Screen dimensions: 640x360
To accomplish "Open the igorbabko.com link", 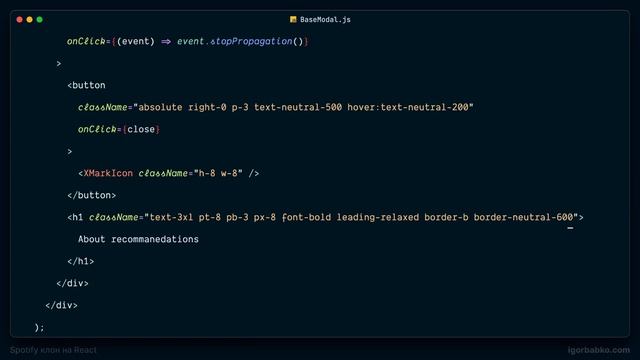I will (x=598, y=350).
